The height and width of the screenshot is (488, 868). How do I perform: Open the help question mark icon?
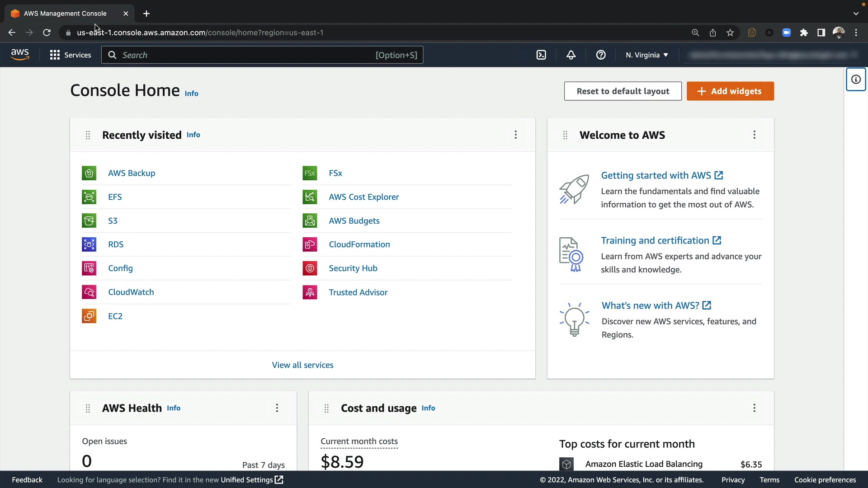point(601,55)
